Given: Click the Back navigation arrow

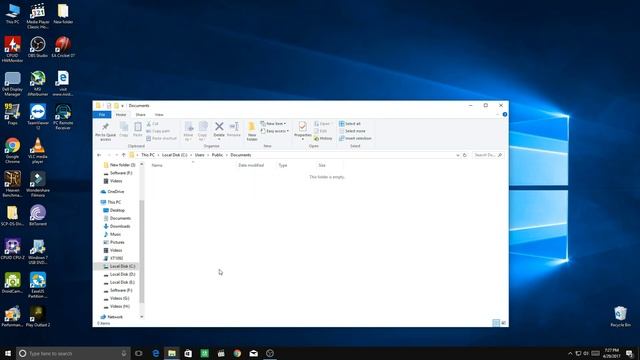Looking at the screenshot, I should (x=99, y=155).
